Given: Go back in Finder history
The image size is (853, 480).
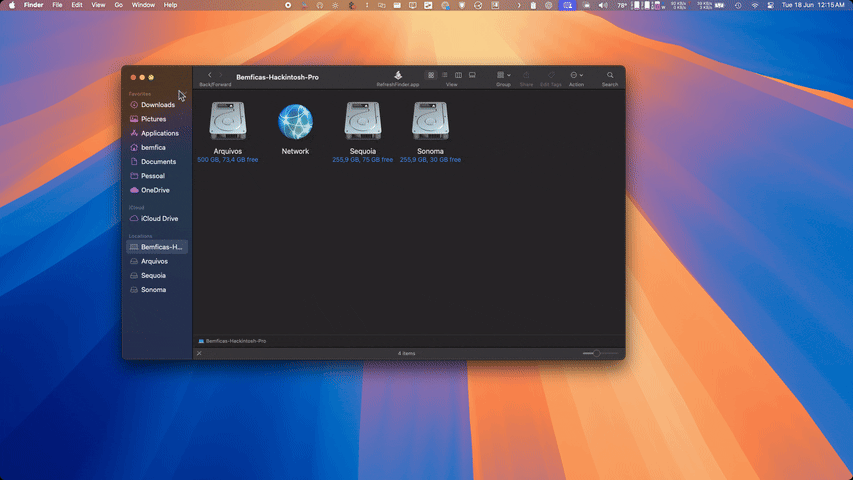Looking at the screenshot, I should click(209, 75).
